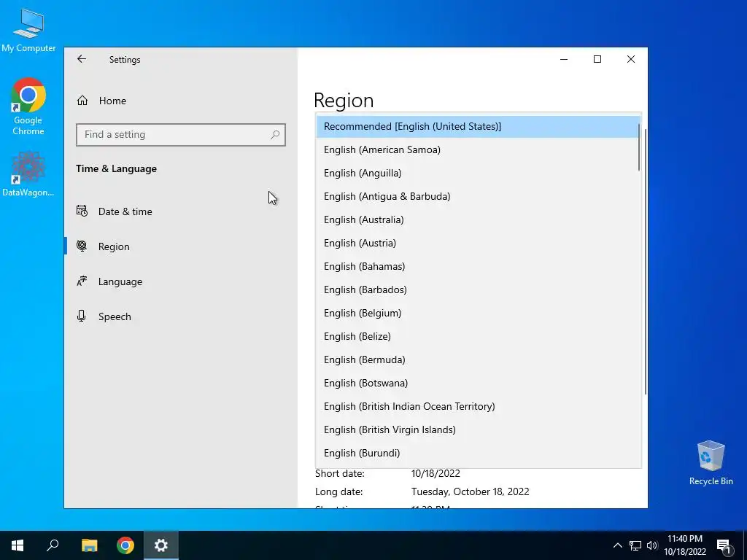Open taskbar search magnifier

tap(53, 545)
